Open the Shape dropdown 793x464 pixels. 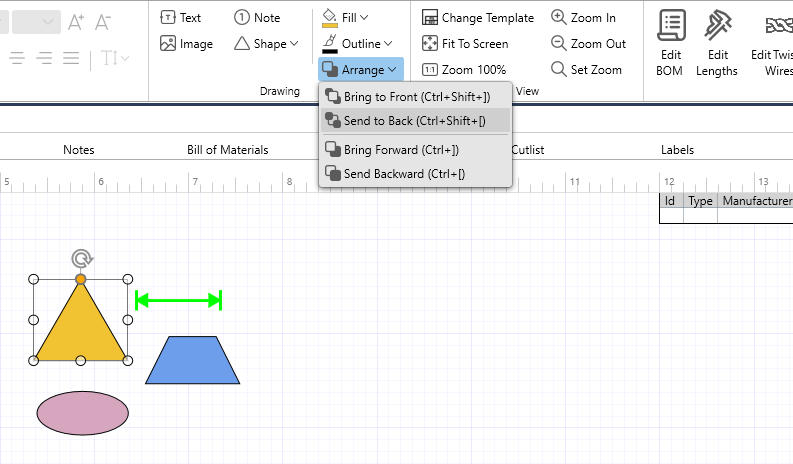(266, 44)
